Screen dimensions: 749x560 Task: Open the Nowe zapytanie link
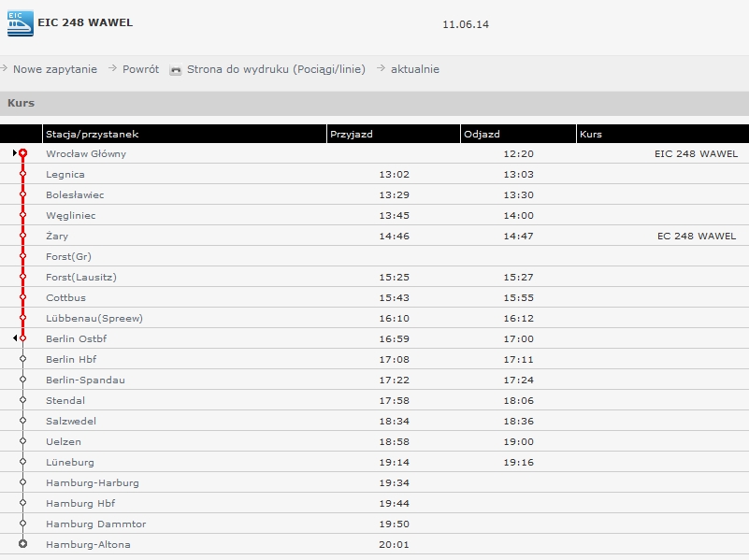(x=55, y=69)
